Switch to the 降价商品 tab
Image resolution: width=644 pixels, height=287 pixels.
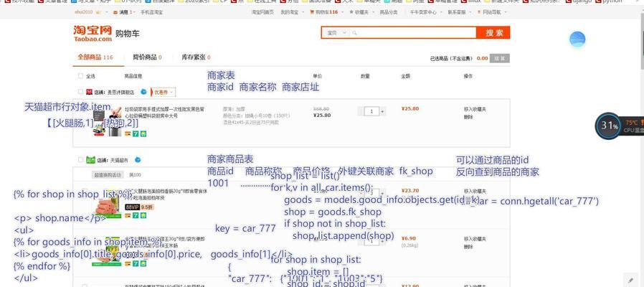click(148, 57)
